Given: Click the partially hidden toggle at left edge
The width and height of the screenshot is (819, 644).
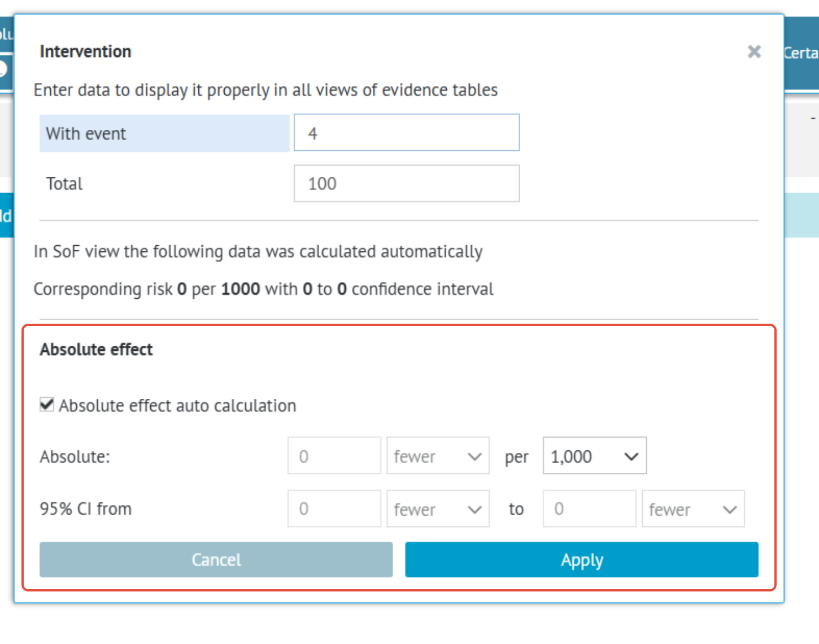Looking at the screenshot, I should click(x=5, y=69).
